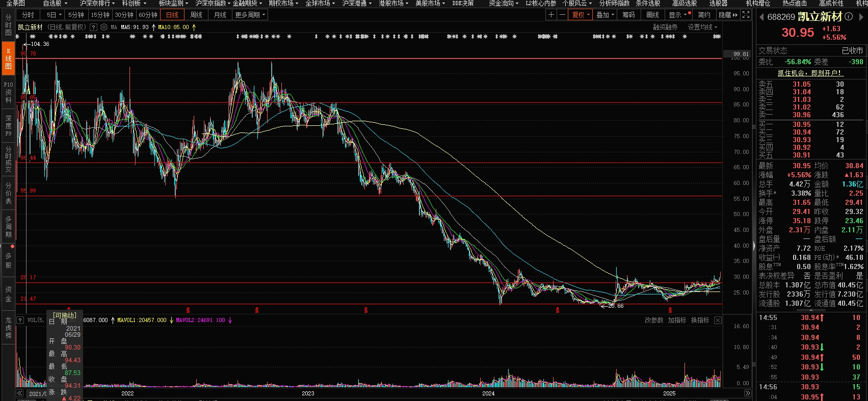Open 龙虎榜 in the sidebar

point(8,328)
